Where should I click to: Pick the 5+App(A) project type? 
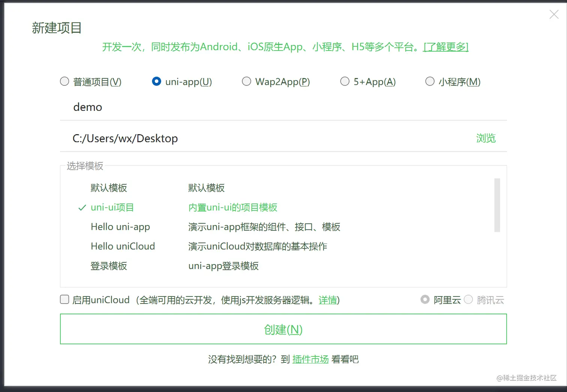point(345,81)
